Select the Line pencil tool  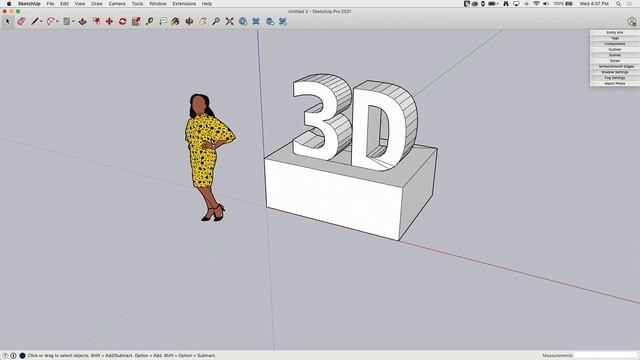point(35,21)
